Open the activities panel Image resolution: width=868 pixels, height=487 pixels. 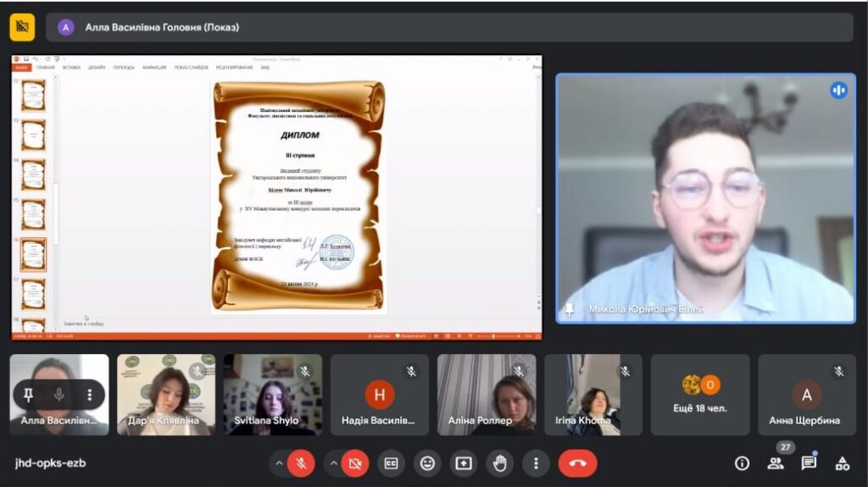coord(842,463)
